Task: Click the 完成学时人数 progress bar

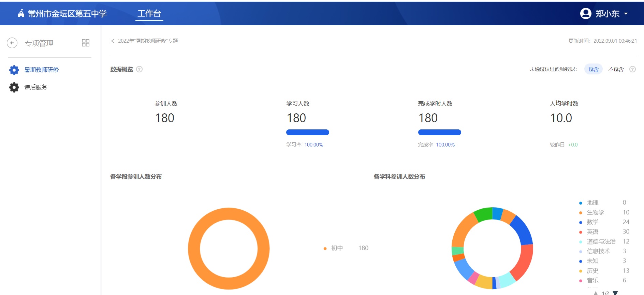Action: tap(440, 132)
